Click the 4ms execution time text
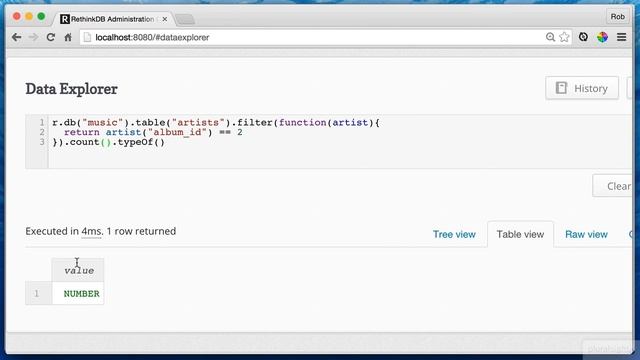 91,231
